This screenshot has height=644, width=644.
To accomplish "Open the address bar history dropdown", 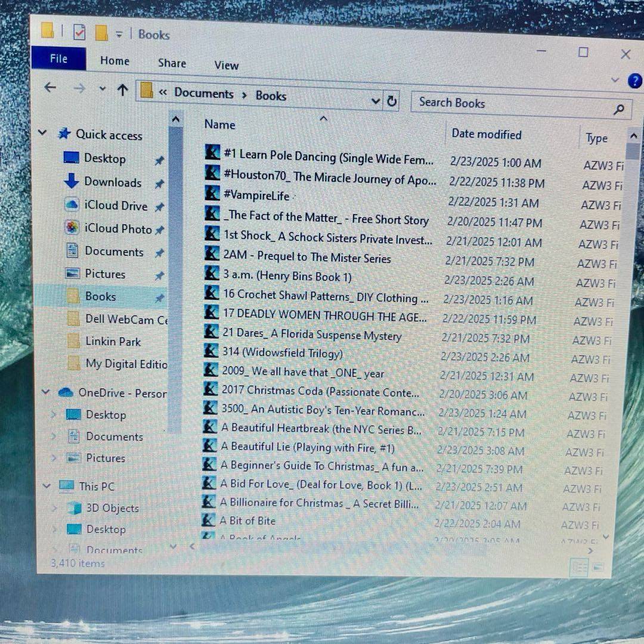I will point(376,101).
